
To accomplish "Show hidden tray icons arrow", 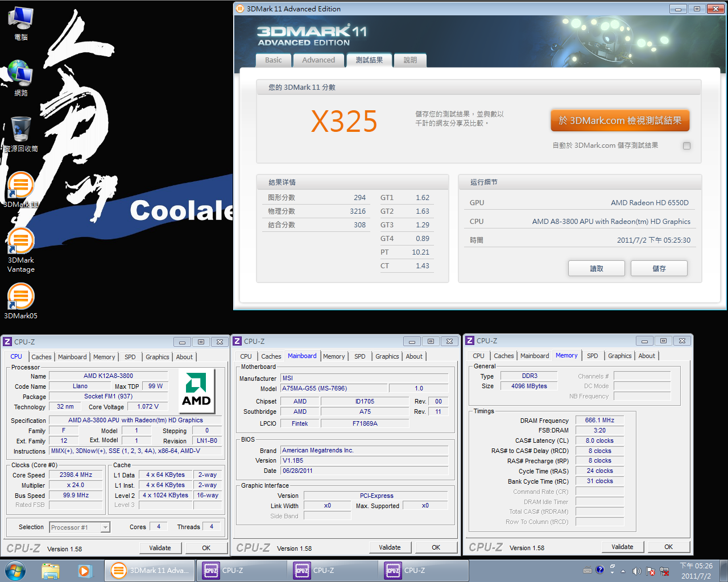I will (623, 571).
